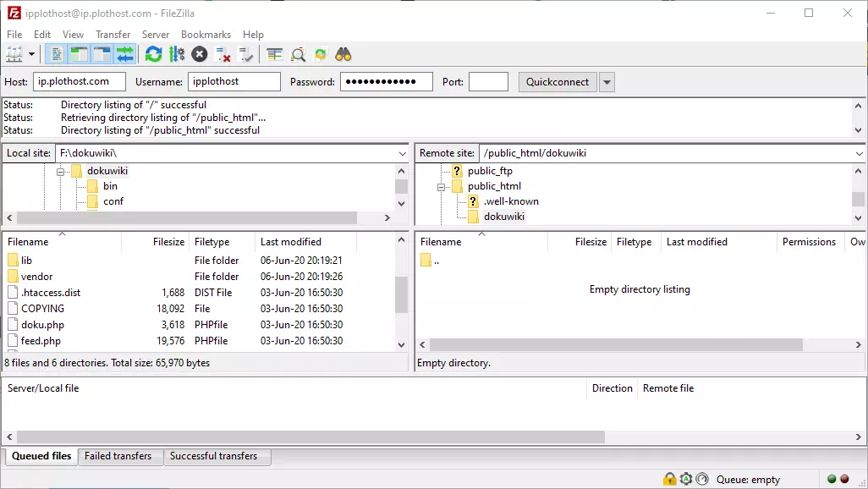The image size is (868, 489).
Task: Open the Quickconnect history dropdown
Action: point(607,82)
